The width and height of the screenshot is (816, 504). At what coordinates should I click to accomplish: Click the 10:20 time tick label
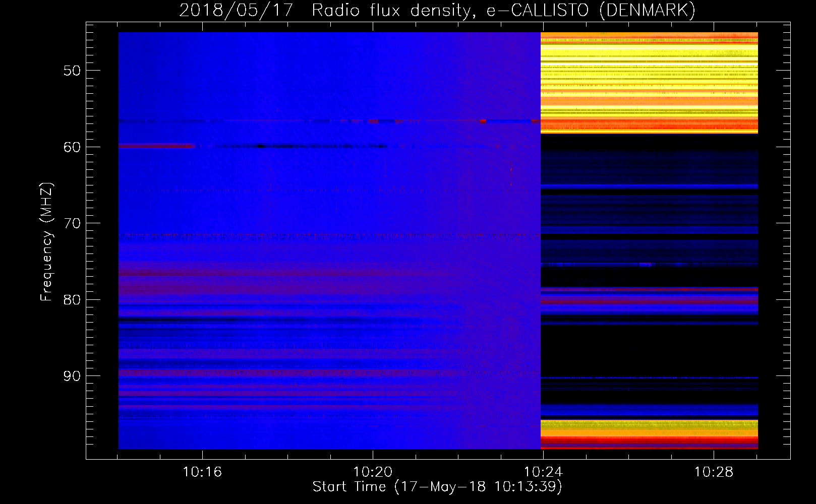(373, 472)
